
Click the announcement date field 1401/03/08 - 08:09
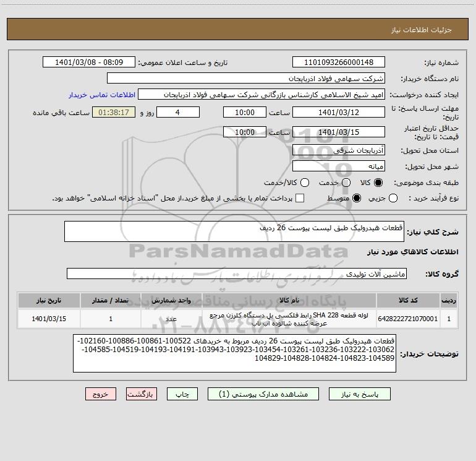tap(89, 62)
